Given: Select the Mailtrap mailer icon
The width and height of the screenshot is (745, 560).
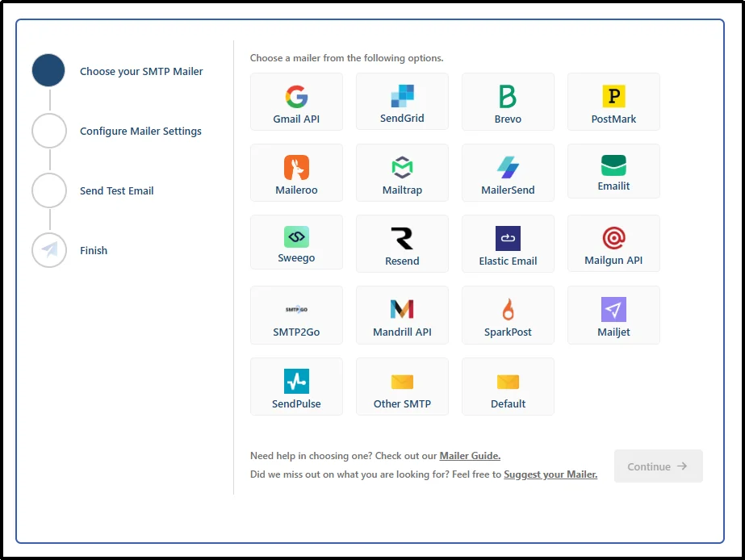Looking at the screenshot, I should [402, 167].
